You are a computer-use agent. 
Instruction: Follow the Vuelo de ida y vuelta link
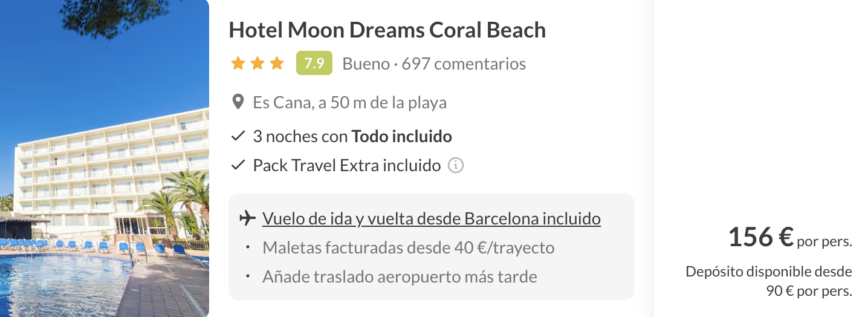click(432, 218)
